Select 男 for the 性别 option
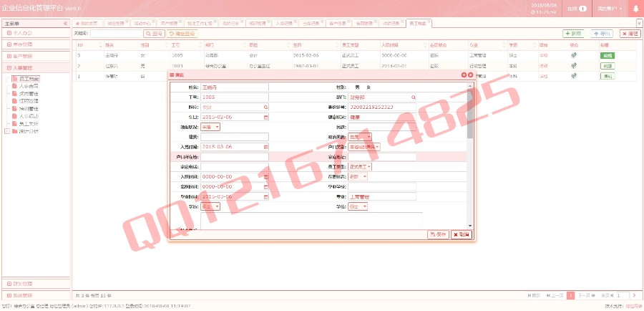The image size is (644, 311). pos(357,87)
